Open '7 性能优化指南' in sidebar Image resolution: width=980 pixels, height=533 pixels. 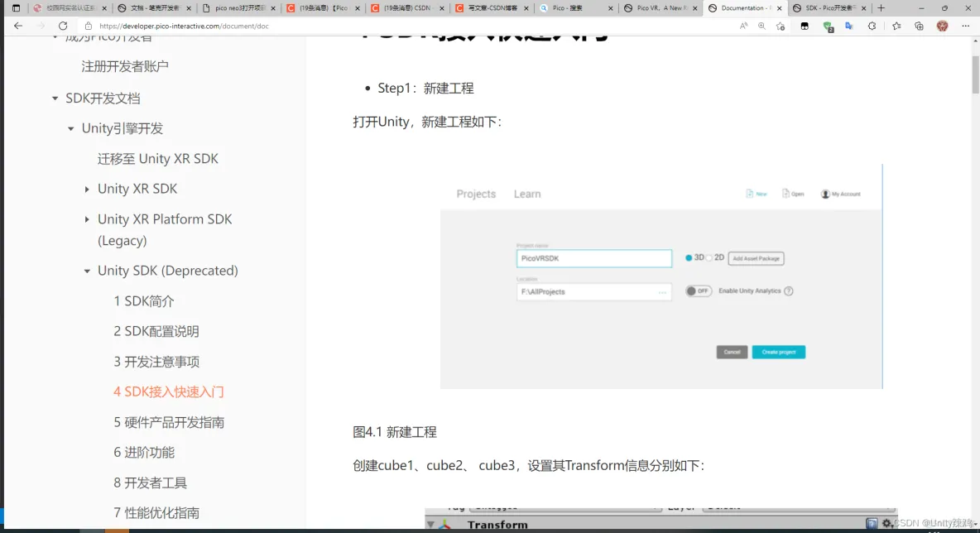click(156, 513)
